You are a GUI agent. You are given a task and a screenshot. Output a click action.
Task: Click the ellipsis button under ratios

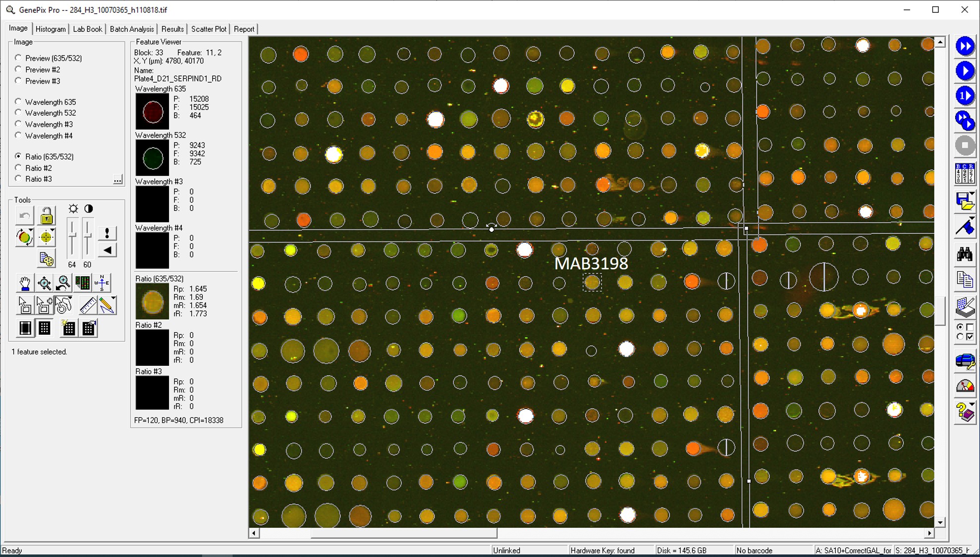pos(117,179)
